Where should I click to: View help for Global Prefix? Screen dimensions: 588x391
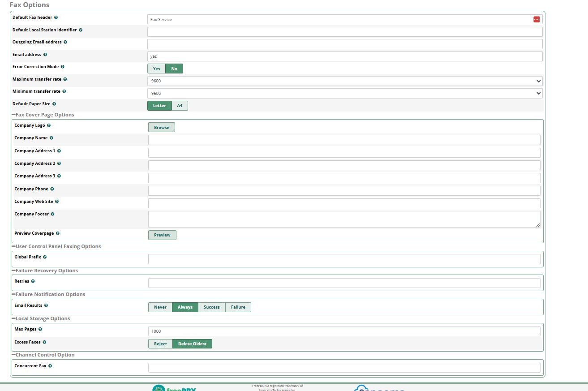[x=45, y=257]
